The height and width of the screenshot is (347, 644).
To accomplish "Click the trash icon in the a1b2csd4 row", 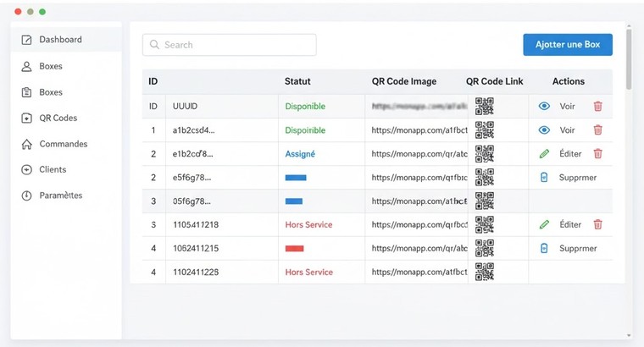I will tap(597, 130).
